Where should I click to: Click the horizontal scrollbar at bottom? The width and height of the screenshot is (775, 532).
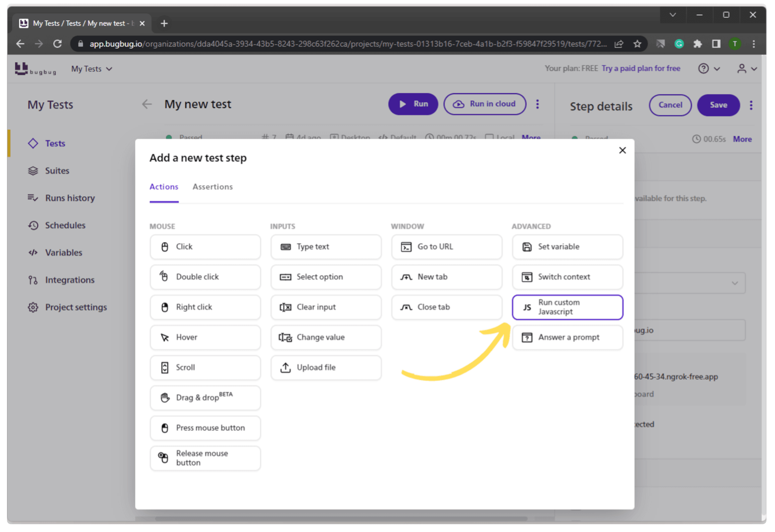pos(341,519)
